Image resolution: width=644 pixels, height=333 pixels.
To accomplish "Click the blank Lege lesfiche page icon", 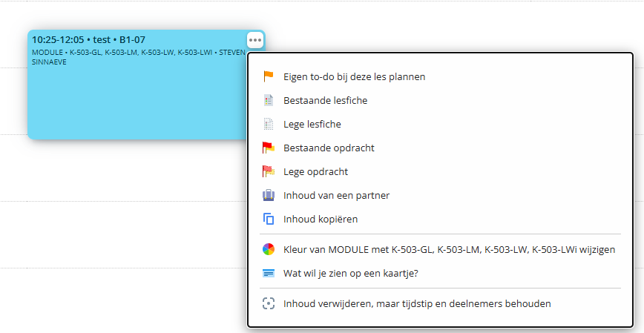I will point(269,124).
